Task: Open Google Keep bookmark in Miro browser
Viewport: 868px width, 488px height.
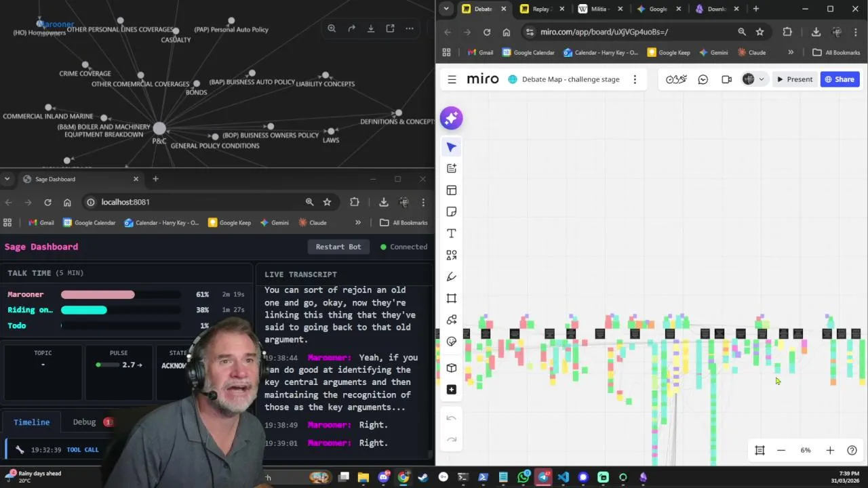Action: pyautogui.click(x=669, y=52)
